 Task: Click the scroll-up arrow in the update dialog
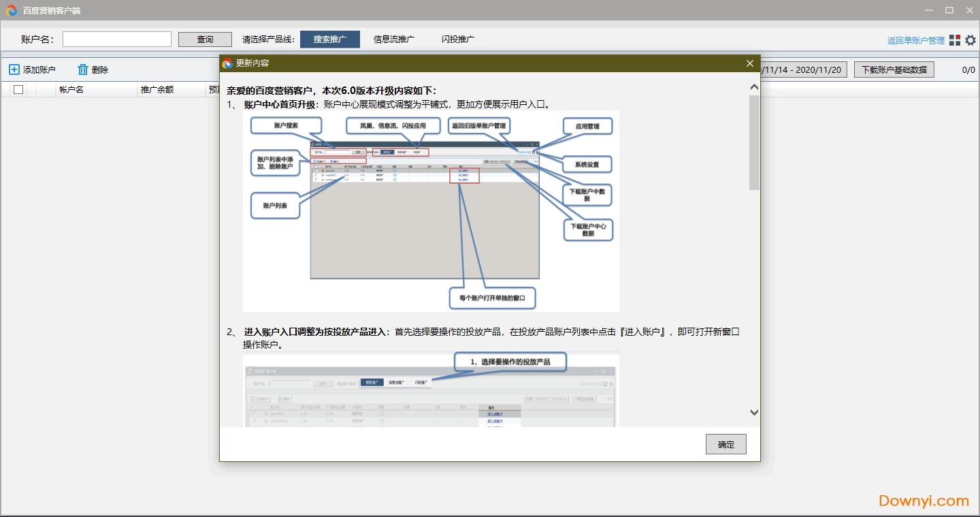[x=754, y=87]
